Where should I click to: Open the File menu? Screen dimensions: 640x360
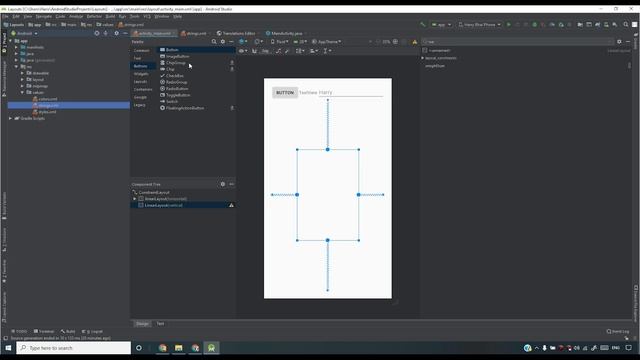5,16
